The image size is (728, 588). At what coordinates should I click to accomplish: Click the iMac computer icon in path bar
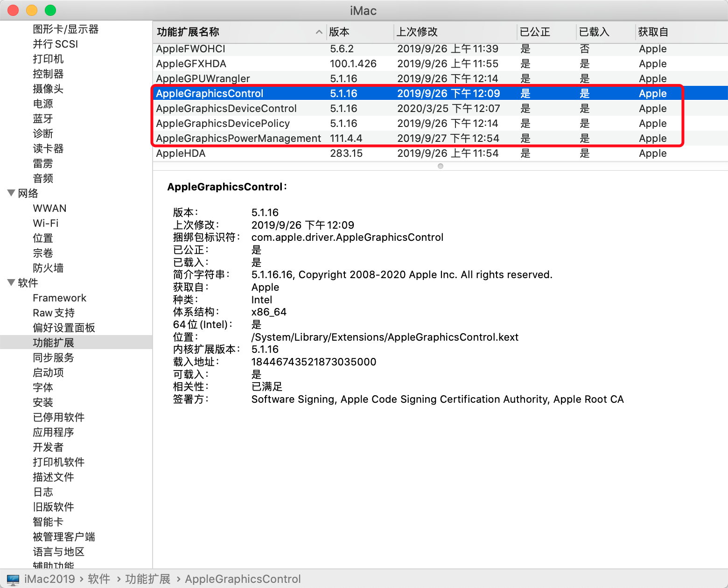pos(13,580)
